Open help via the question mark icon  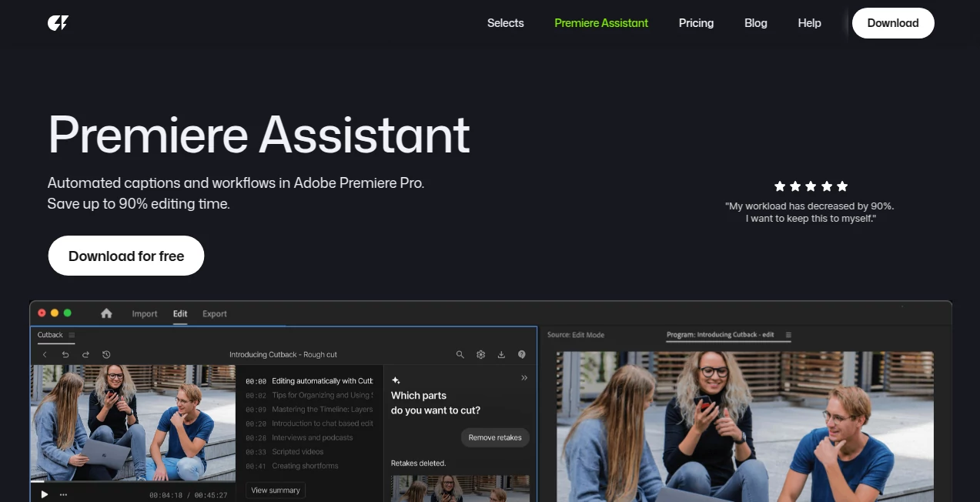pyautogui.click(x=521, y=354)
